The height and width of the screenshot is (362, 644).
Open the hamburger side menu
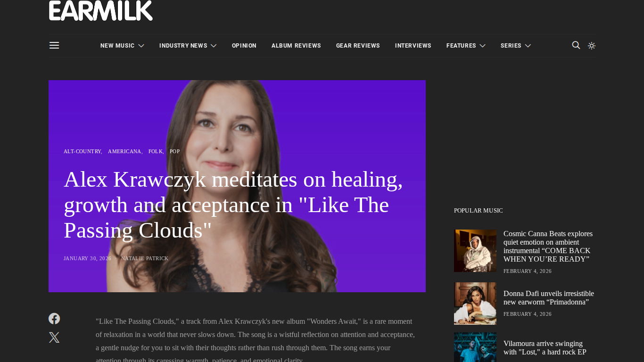[x=54, y=45]
